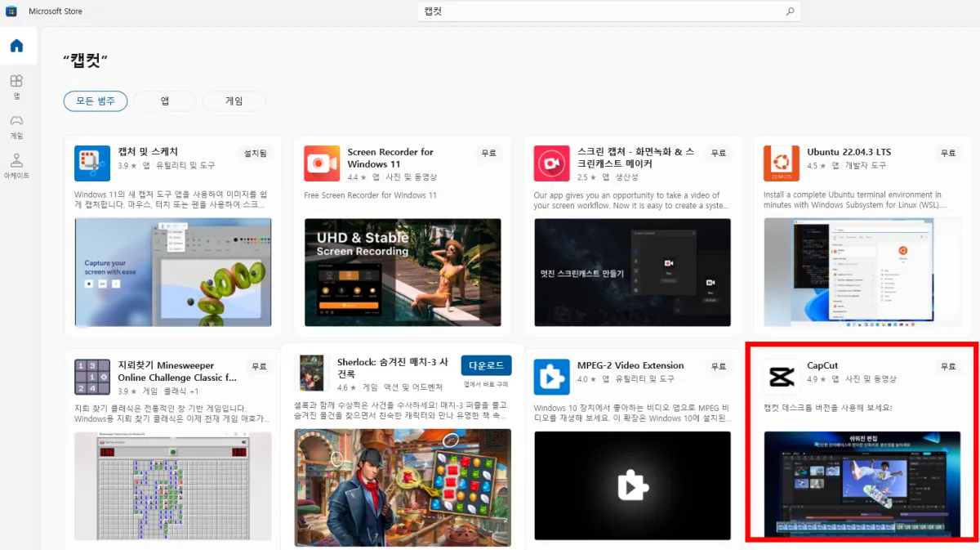Open the Ubuntu terminal screenshot thumbnail

click(862, 272)
